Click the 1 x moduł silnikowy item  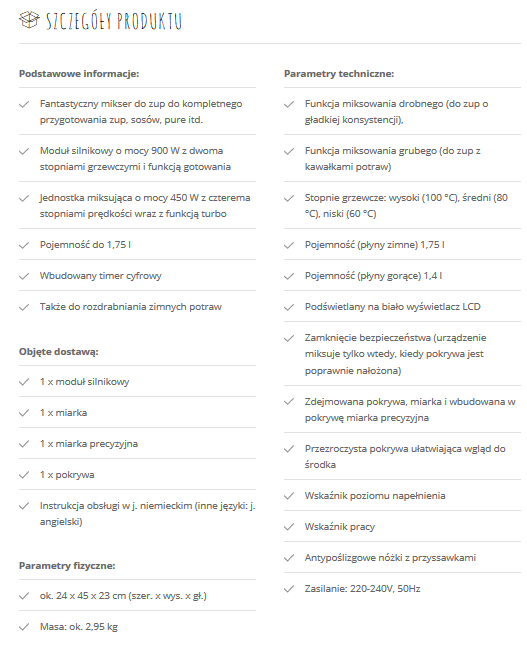click(x=84, y=382)
